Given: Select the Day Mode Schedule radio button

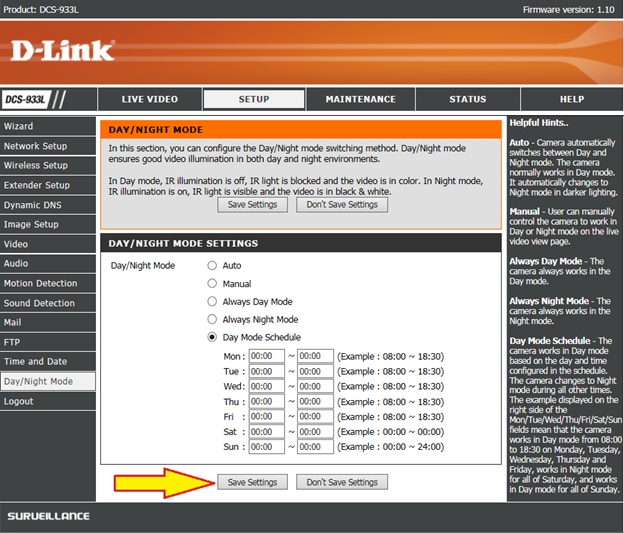Looking at the screenshot, I should coord(212,338).
